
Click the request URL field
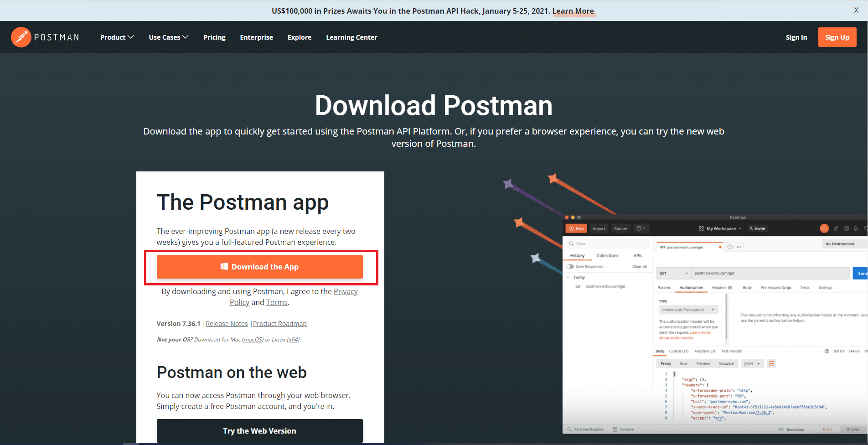coord(770,274)
